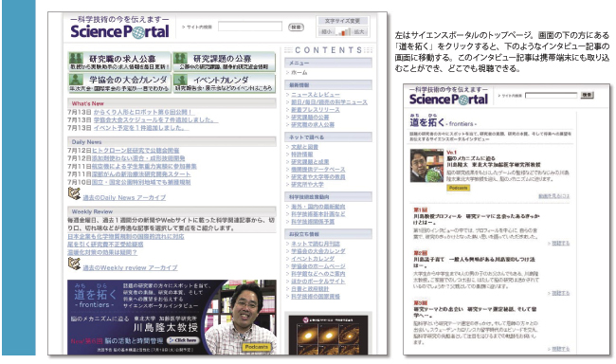Click the Weekly review archive notebook icon

74,264
